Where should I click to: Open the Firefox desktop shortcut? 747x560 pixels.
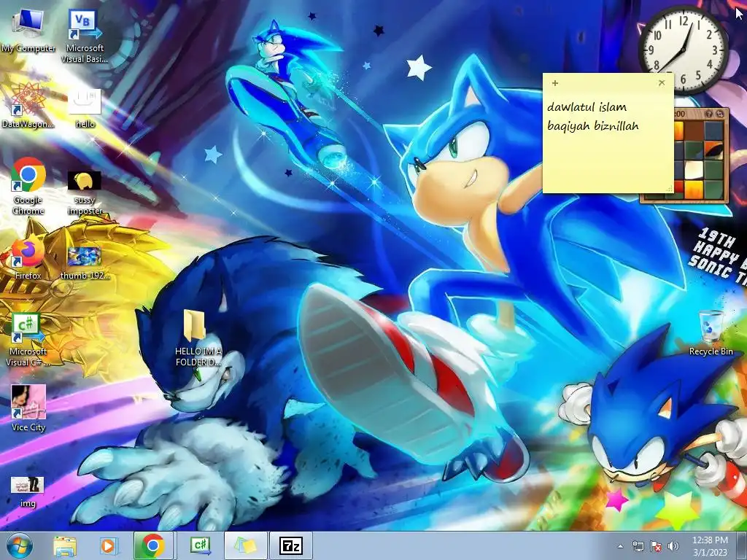pyautogui.click(x=28, y=257)
